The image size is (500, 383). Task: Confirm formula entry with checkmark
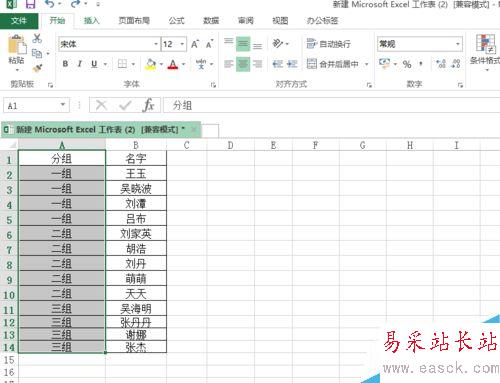pyautogui.click(x=125, y=106)
